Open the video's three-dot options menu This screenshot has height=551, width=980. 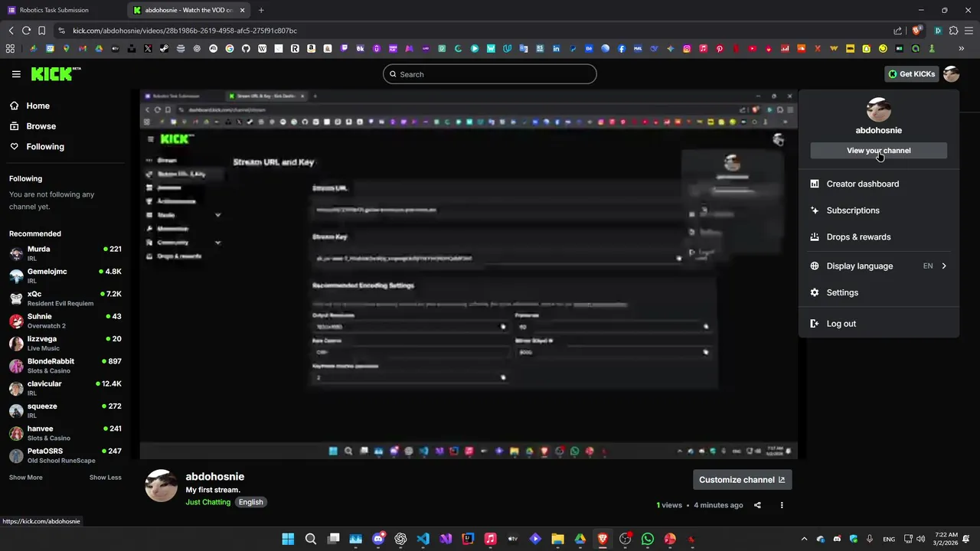tap(782, 505)
